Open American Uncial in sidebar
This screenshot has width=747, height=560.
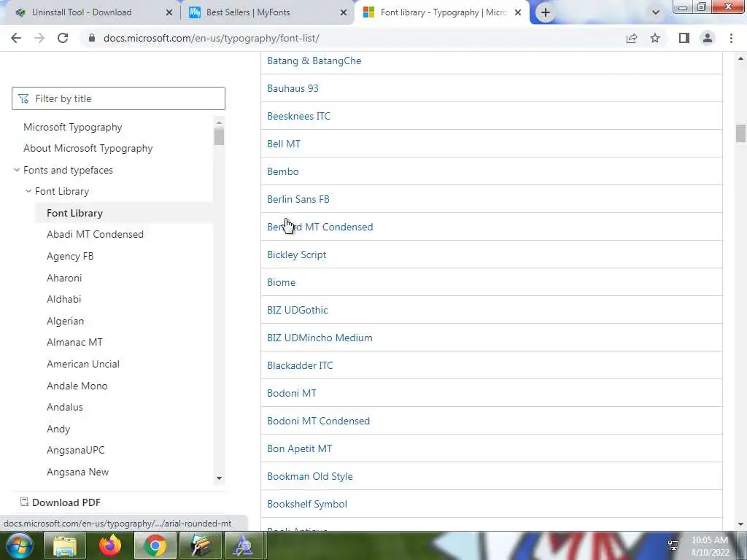(x=83, y=364)
